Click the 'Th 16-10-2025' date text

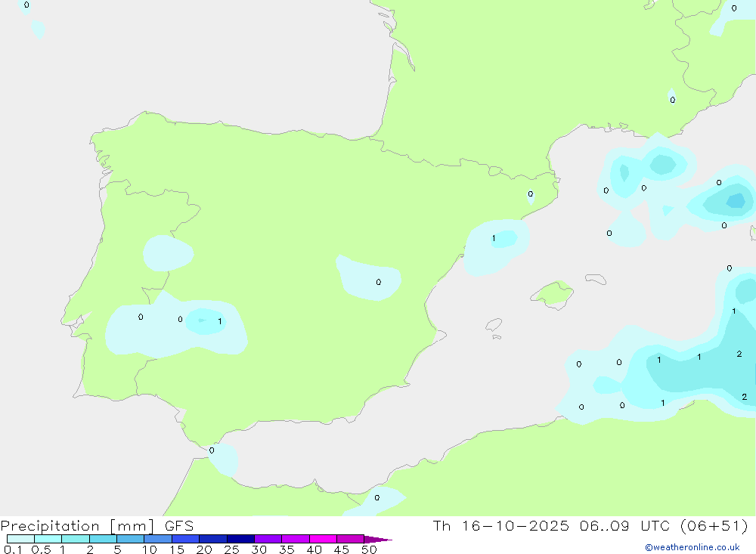[500, 526]
